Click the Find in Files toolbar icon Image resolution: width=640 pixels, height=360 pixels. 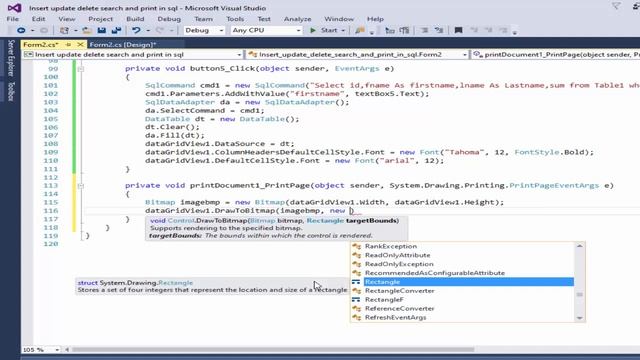pyautogui.click(x=360, y=30)
